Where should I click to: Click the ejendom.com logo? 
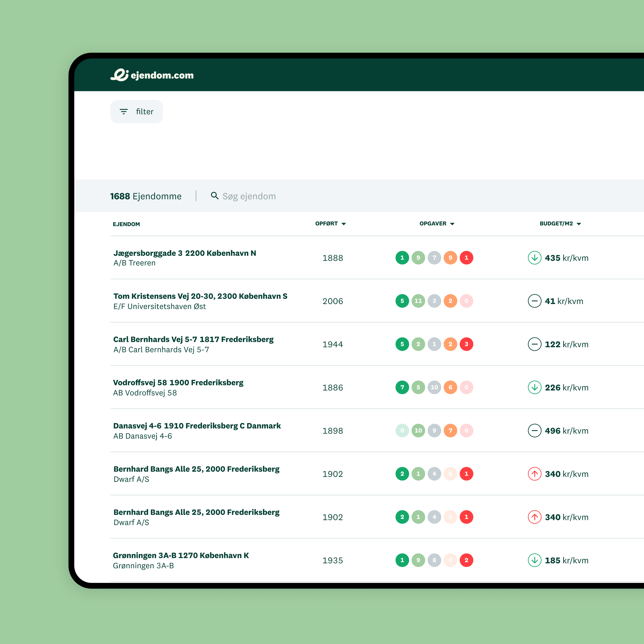152,75
